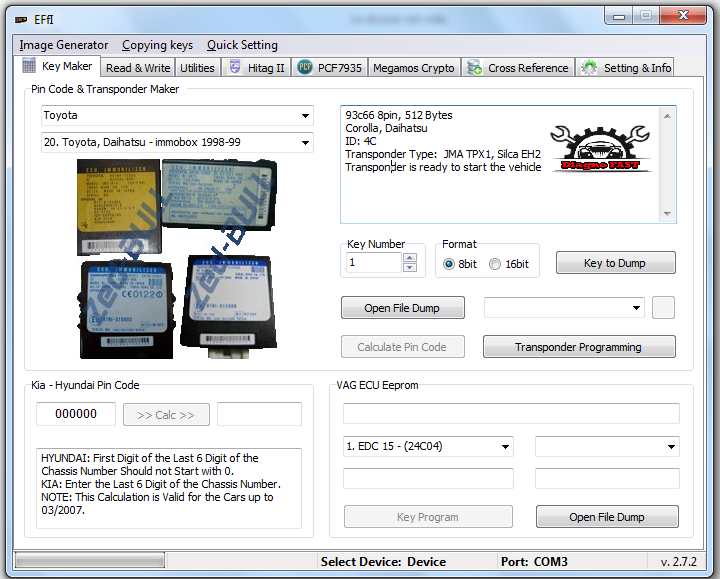Open the empty VAG ECU dropdown beside EDC 15
720x579 pixels.
click(671, 447)
